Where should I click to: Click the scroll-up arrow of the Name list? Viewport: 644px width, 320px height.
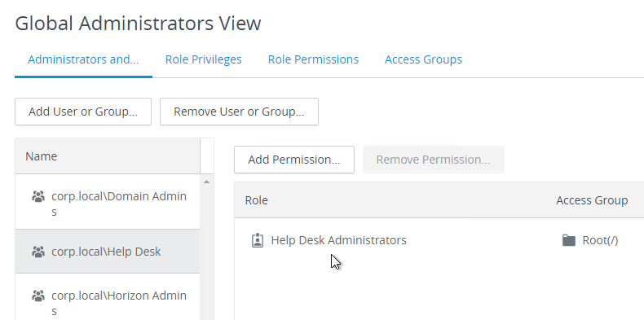(x=206, y=182)
